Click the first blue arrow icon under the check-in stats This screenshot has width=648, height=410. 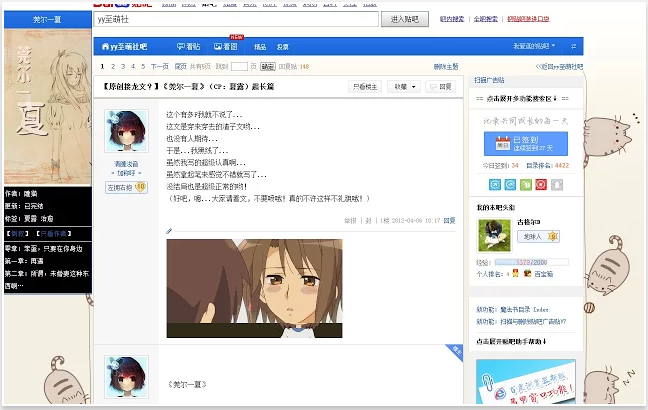click(x=495, y=185)
